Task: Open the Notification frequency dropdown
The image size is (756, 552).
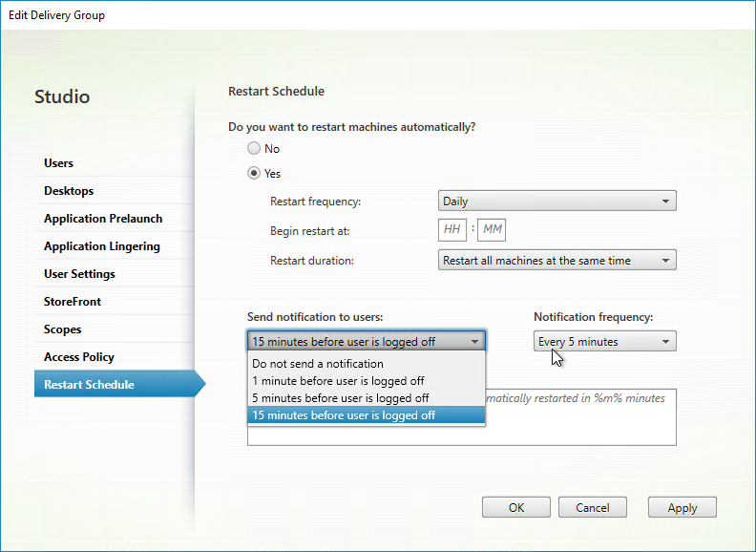Action: (604, 341)
